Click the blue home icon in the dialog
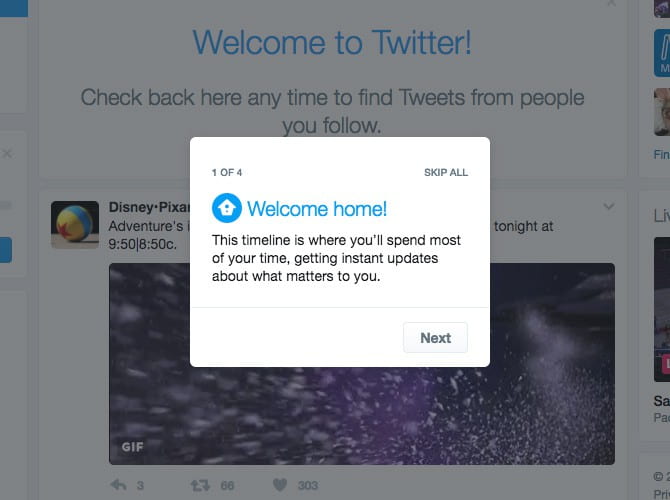Screen dimensions: 670x500 coord(226,208)
